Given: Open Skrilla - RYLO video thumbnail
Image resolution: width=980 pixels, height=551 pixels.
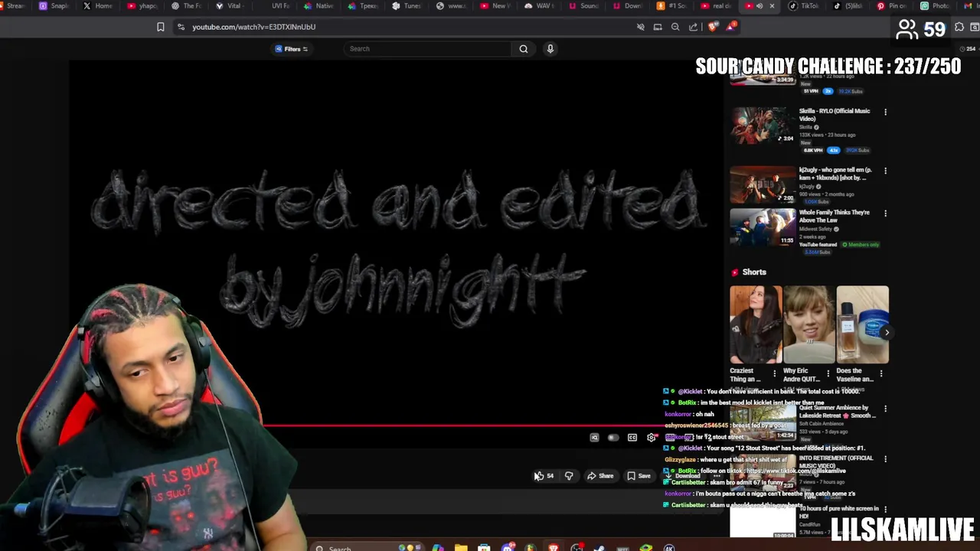Looking at the screenshot, I should (763, 126).
